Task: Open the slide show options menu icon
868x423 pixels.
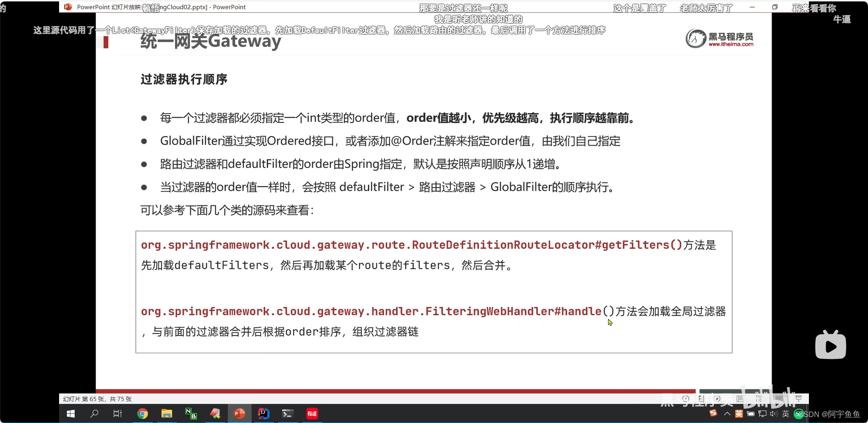Action: [x=701, y=398]
